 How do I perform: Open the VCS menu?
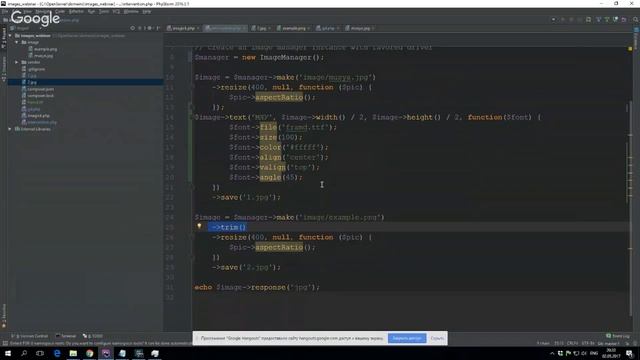click(x=116, y=11)
